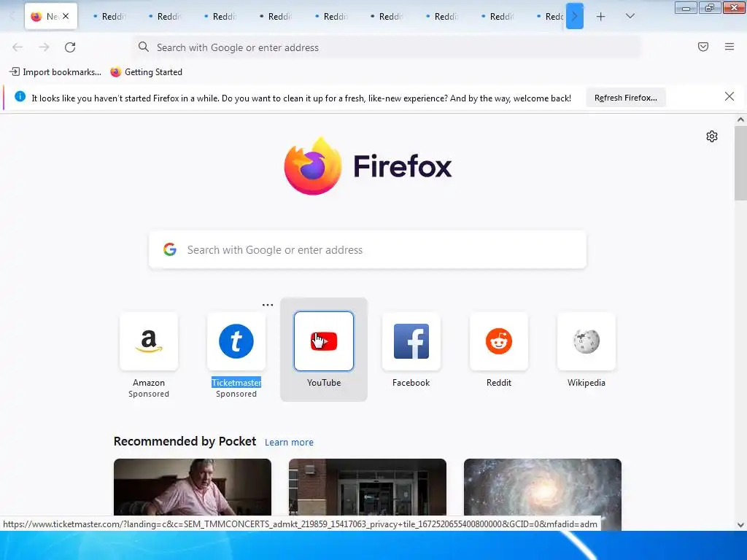Switch to the fourth Reddit tab
The image size is (747, 560).
pyautogui.click(x=276, y=17)
